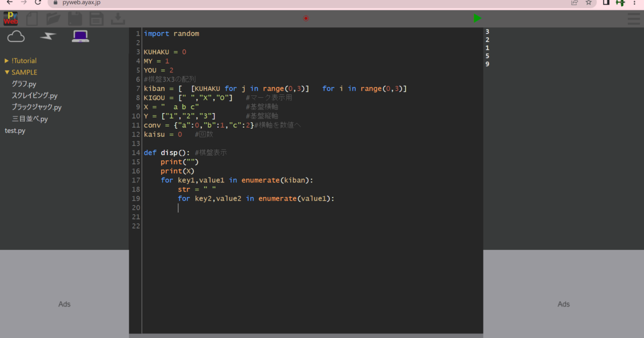Bookmark the page with the star icon
Image resolution: width=644 pixels, height=338 pixels.
[588, 3]
